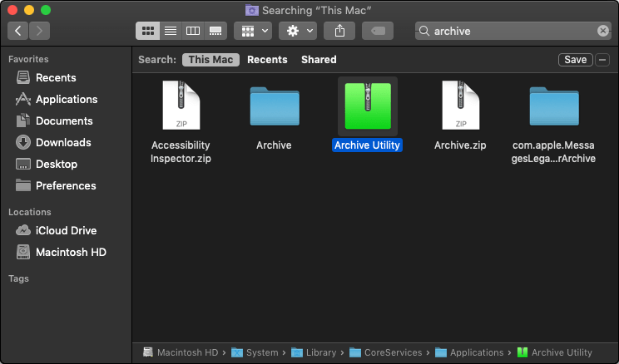Open Desktop in sidebar
The height and width of the screenshot is (364, 619).
[47, 164]
